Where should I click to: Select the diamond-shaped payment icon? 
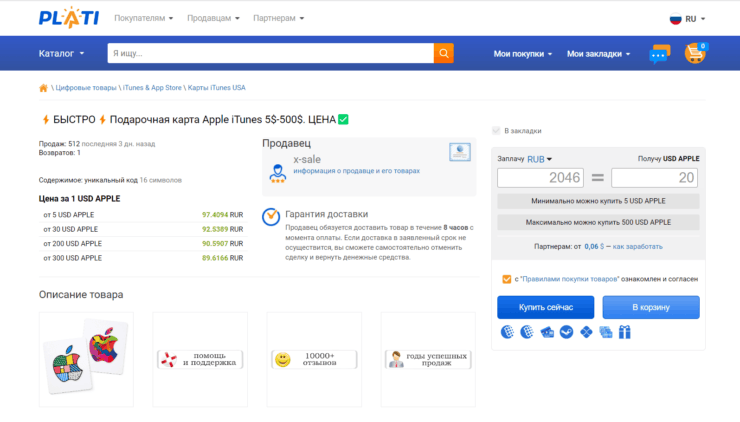(586, 332)
